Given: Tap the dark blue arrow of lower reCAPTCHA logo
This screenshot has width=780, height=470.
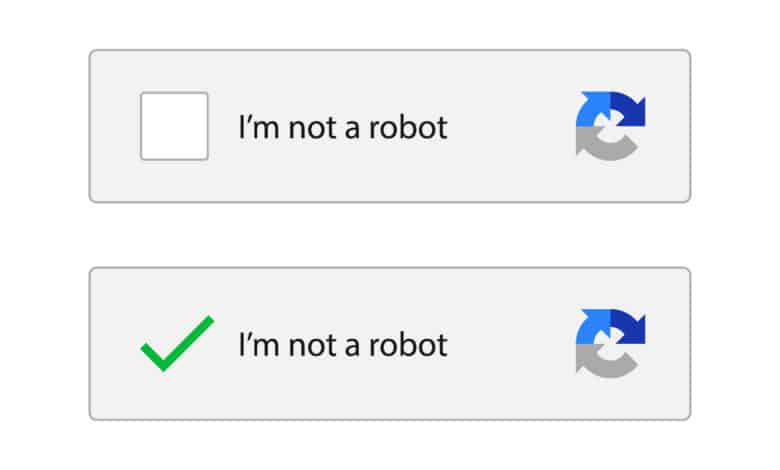Looking at the screenshot, I should tap(629, 326).
